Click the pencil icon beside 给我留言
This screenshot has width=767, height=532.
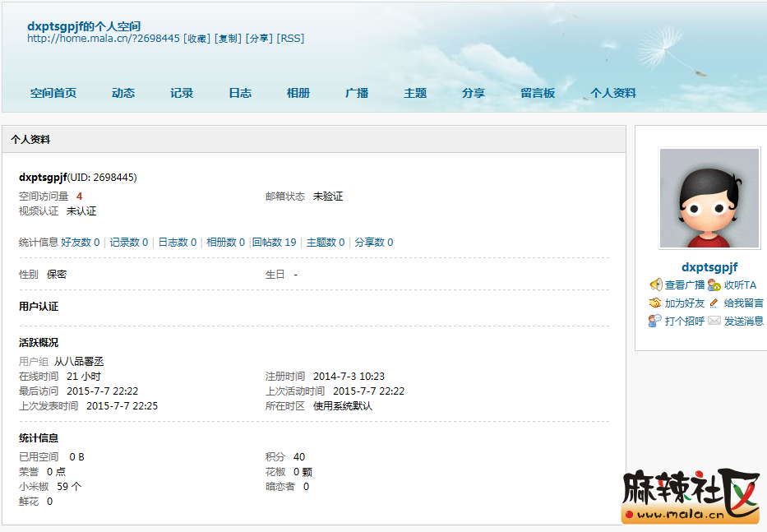714,303
